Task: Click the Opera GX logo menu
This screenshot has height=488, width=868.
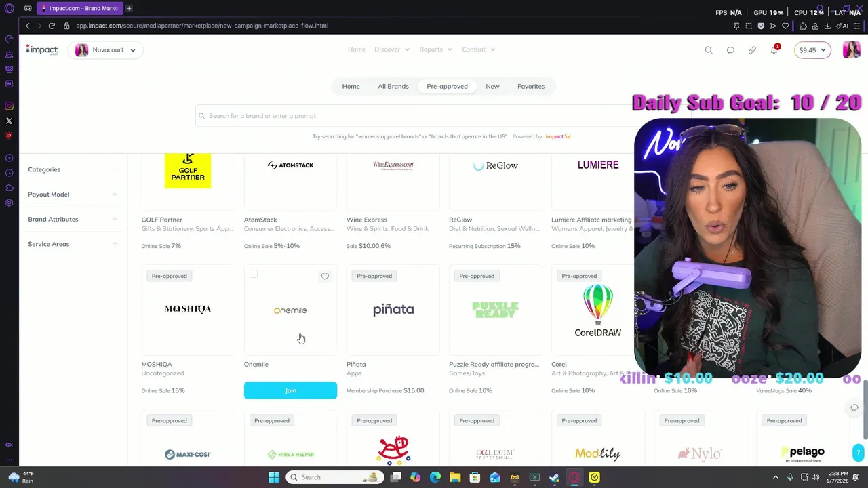Action: [x=9, y=9]
